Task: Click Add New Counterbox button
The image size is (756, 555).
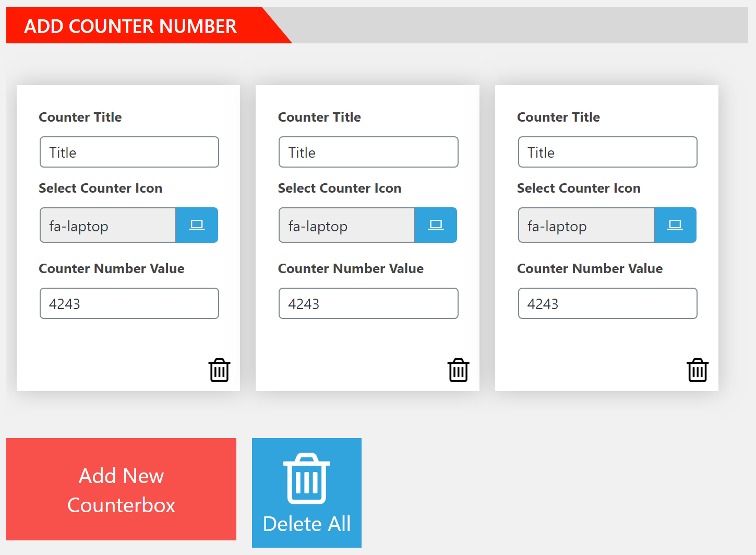Action: coord(121,489)
